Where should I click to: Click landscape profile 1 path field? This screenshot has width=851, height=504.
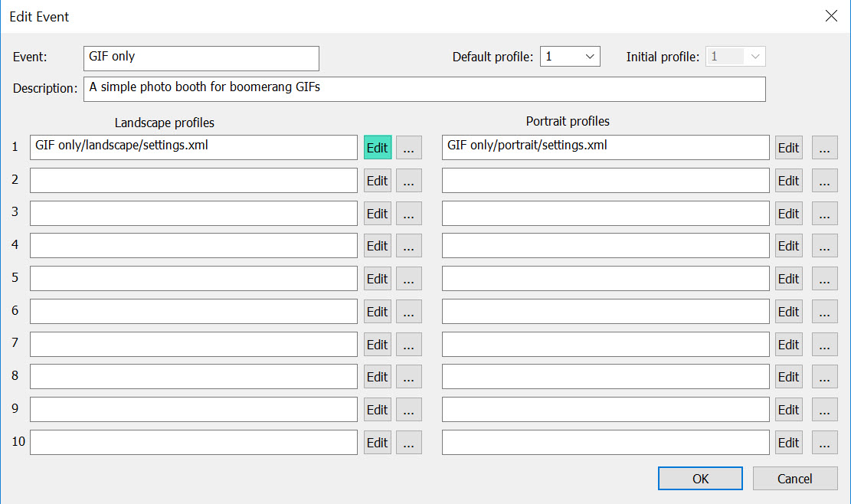193,147
